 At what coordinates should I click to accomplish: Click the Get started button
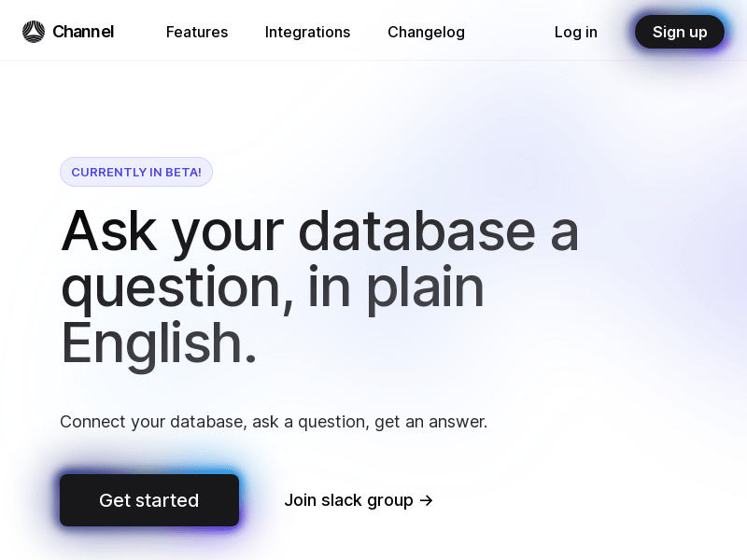tap(149, 500)
